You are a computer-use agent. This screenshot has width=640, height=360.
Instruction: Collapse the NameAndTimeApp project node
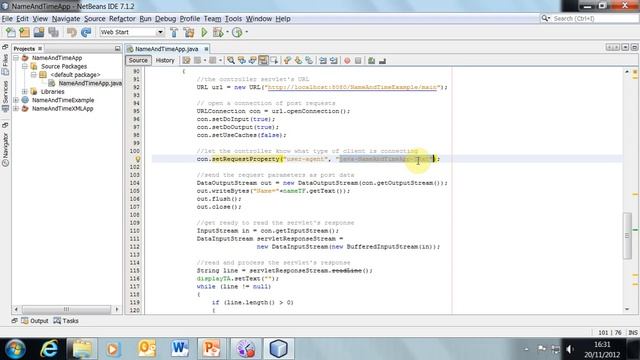coord(16,58)
